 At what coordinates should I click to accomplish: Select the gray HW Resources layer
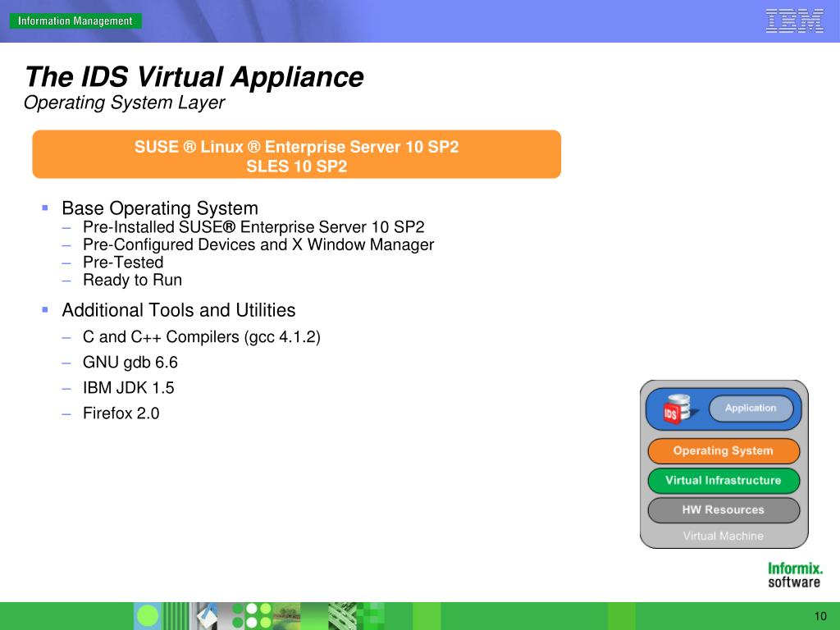(724, 510)
